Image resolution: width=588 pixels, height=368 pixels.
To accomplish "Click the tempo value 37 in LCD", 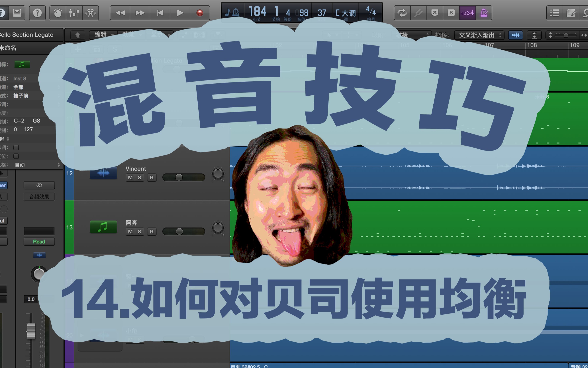I will (322, 13).
